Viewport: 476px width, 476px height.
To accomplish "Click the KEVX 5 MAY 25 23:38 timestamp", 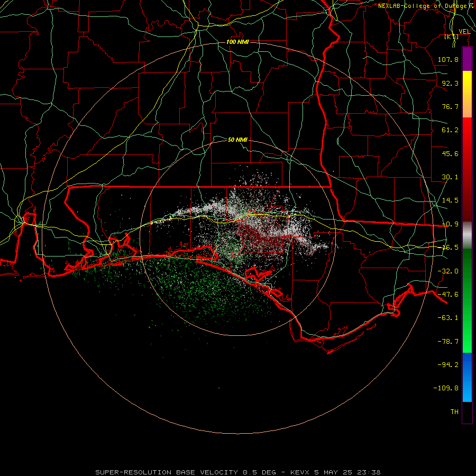I will [335, 472].
